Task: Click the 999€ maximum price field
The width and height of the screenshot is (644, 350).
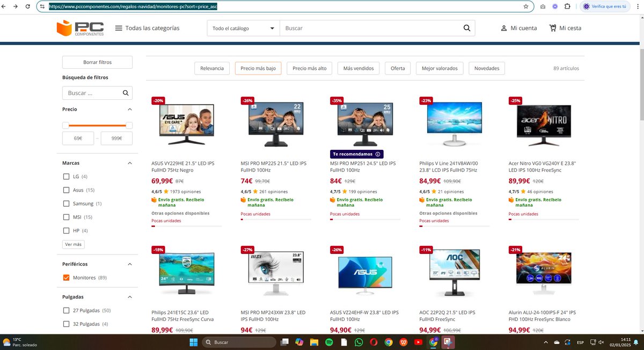Action: [x=116, y=138]
